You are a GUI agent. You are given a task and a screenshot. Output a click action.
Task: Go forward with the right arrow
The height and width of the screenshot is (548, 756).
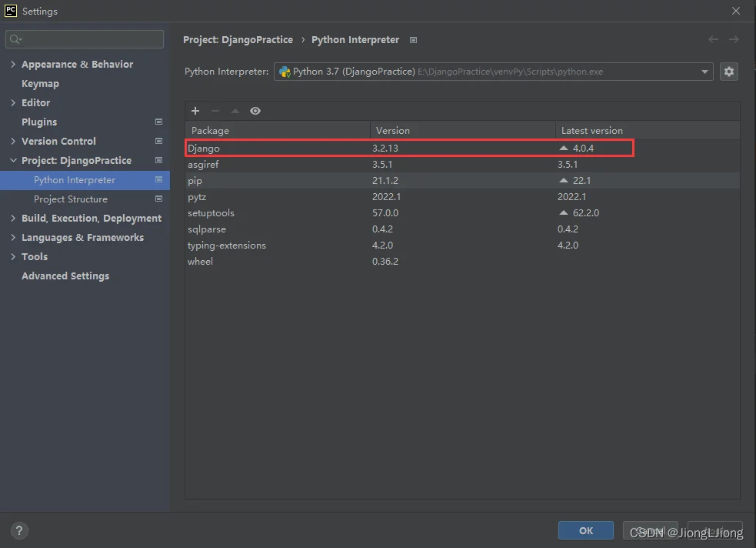click(x=734, y=39)
